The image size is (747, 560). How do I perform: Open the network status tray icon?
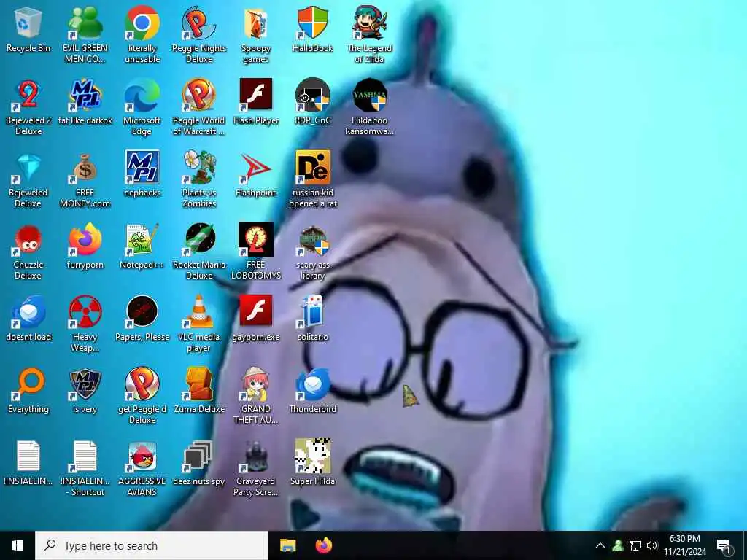635,545
